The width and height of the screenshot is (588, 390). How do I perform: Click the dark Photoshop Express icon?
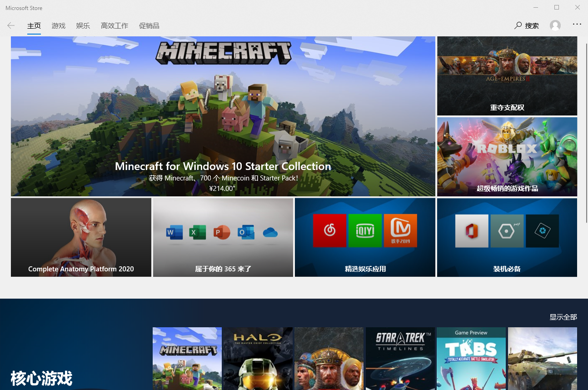point(542,231)
